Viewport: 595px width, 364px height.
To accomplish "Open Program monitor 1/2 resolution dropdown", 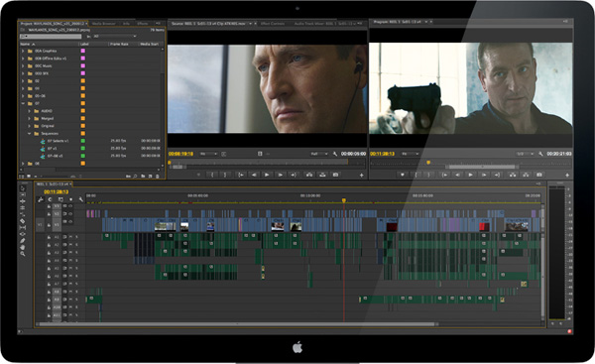I will tap(525, 154).
